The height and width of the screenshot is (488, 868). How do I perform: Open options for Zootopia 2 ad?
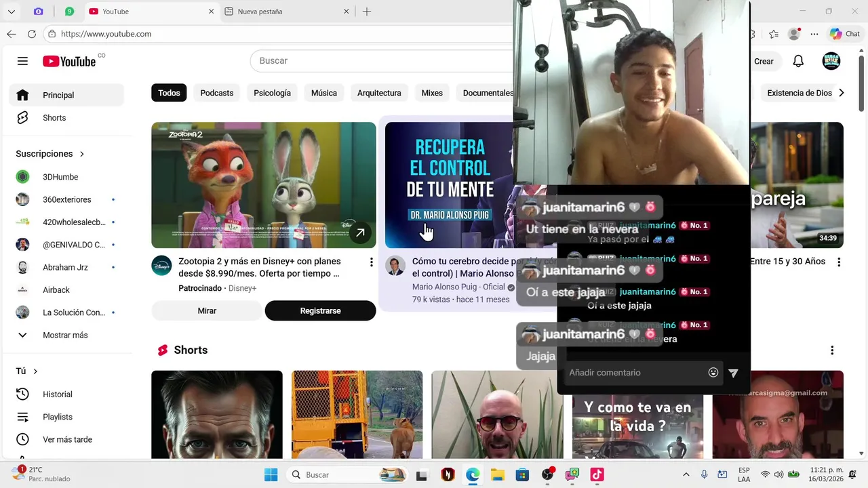tap(371, 262)
